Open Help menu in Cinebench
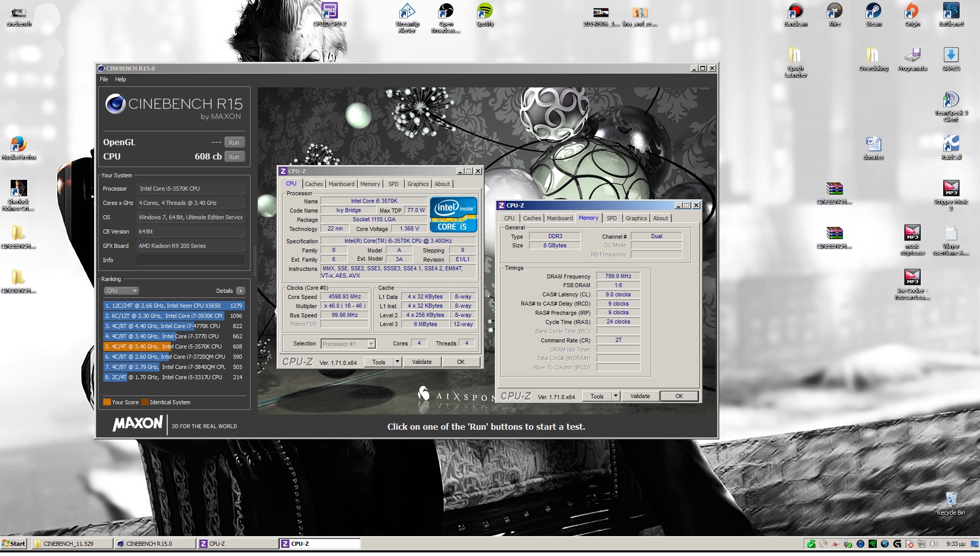This screenshot has width=980, height=556. (x=121, y=79)
